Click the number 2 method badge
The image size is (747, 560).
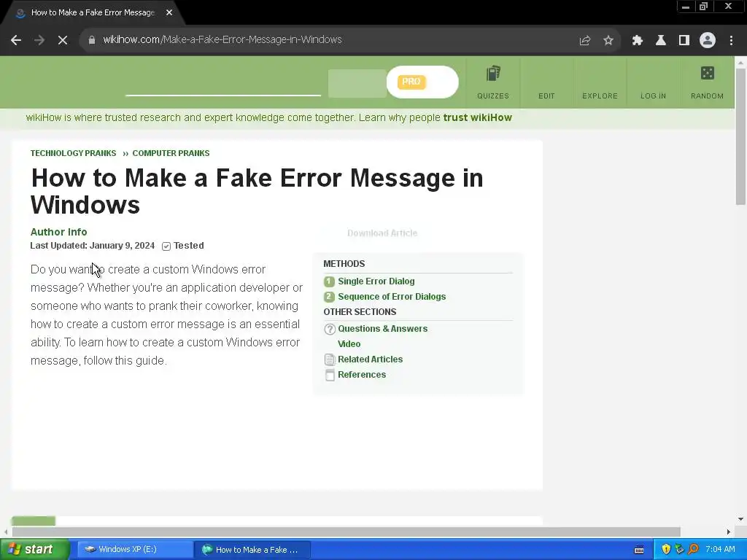[x=329, y=297]
